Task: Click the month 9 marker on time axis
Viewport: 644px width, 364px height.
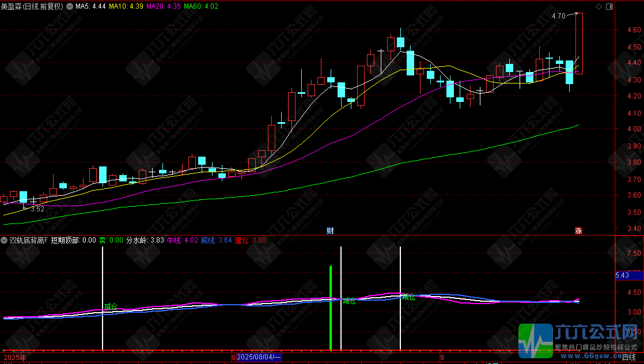Action: click(x=442, y=358)
